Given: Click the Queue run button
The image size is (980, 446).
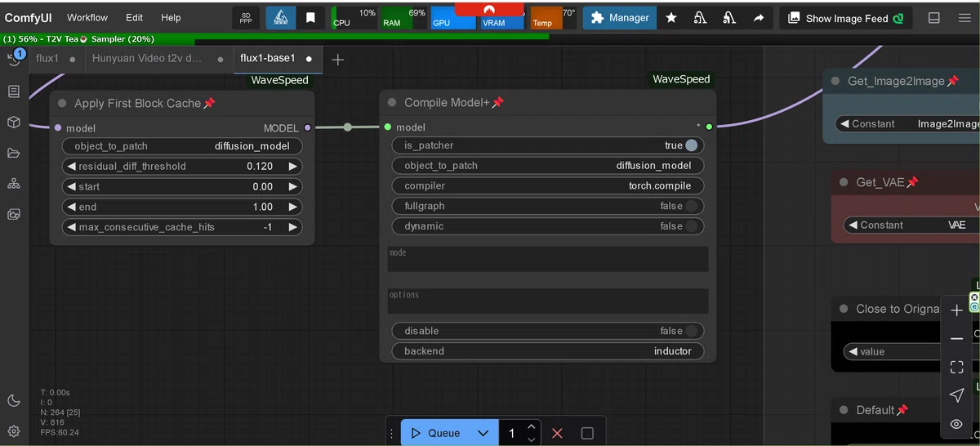Looking at the screenshot, I should [x=435, y=433].
